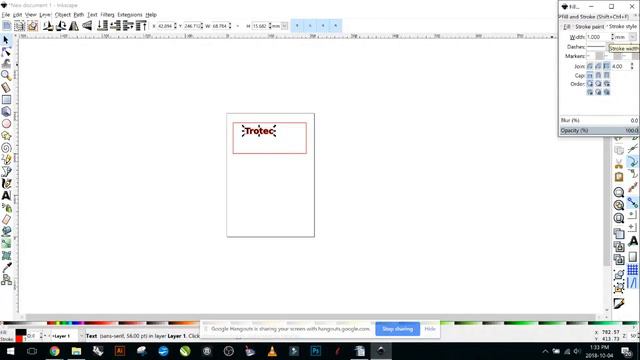Select butt cap option
The height and width of the screenshot is (360, 640).
click(x=590, y=76)
